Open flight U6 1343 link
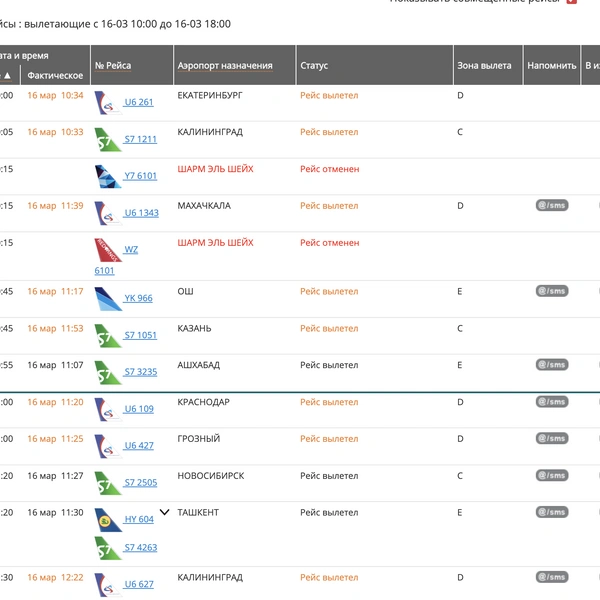600x600 pixels. pyautogui.click(x=141, y=213)
